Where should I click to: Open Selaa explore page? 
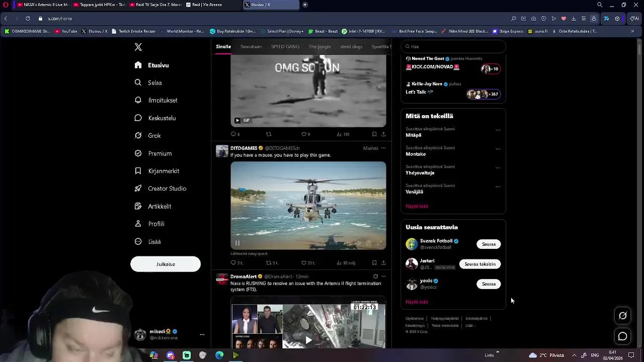click(x=148, y=83)
